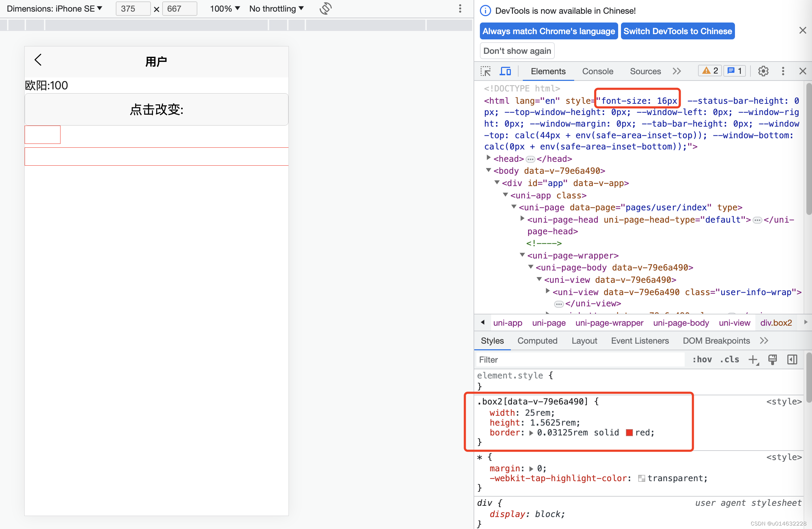Switch to the Elements tab
The image size is (812, 529).
pos(548,71)
